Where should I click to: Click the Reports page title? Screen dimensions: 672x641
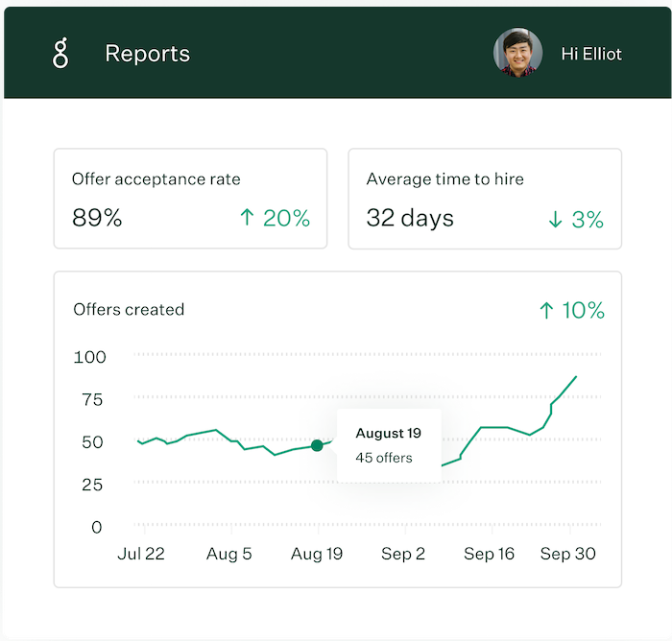(148, 54)
